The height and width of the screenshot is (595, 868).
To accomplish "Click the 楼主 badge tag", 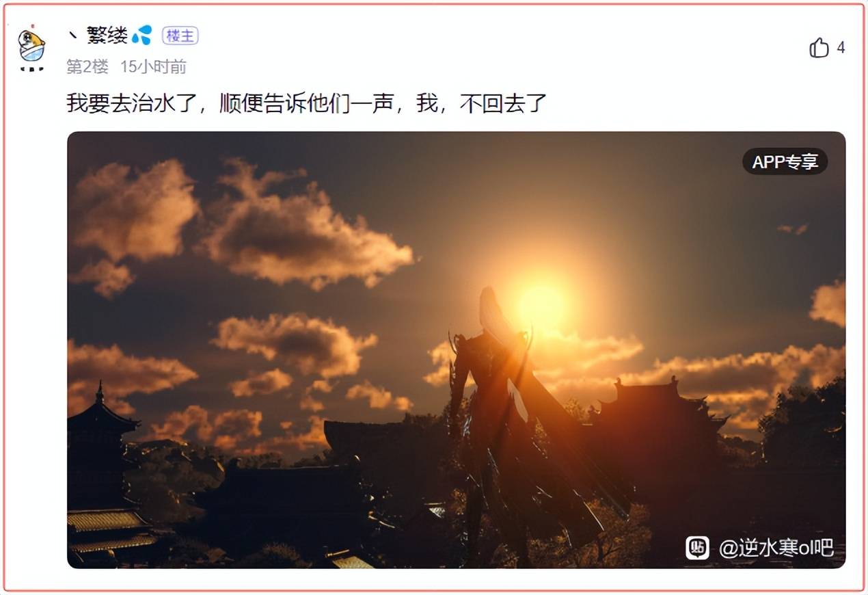I will point(180,36).
